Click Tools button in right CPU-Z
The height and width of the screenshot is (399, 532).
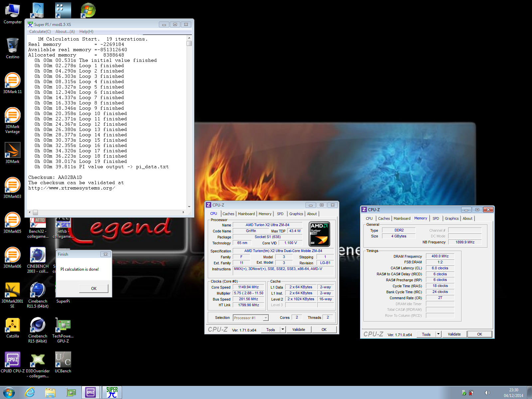tap(426, 334)
